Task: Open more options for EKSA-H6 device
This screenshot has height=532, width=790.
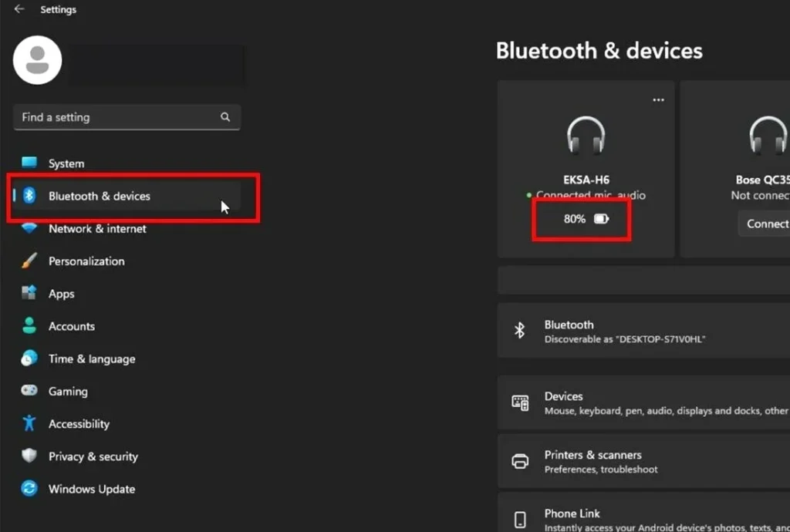Action: (x=659, y=99)
